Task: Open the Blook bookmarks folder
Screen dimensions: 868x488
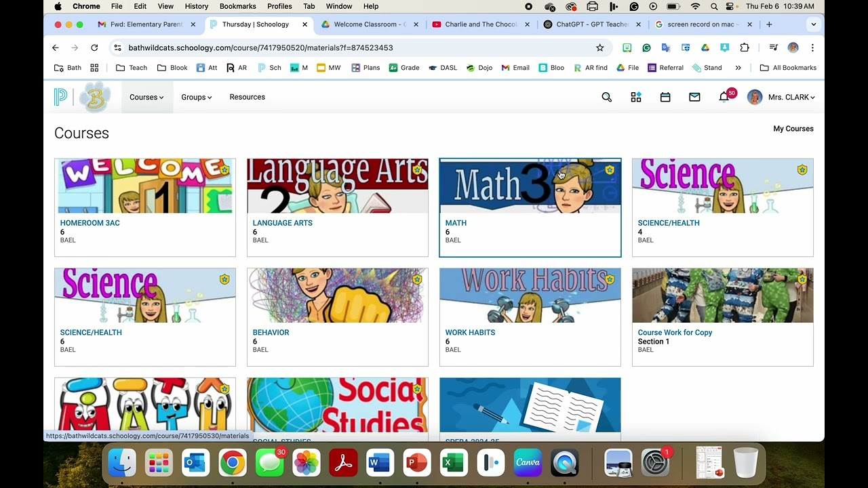Action: [172, 68]
